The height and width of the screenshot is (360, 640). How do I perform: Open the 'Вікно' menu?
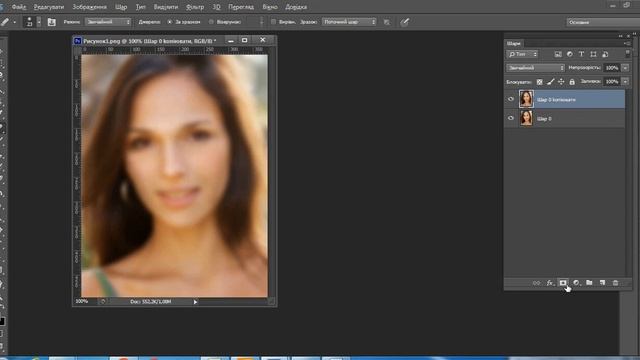(x=270, y=7)
